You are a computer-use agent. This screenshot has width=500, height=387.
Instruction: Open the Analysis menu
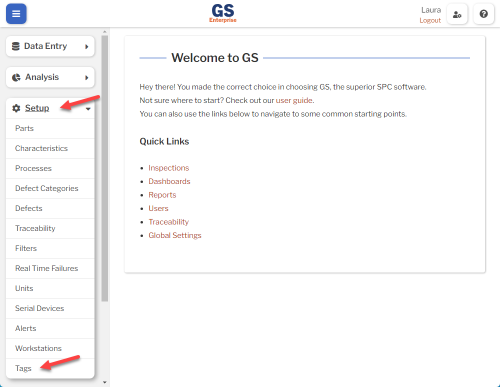[x=50, y=77]
